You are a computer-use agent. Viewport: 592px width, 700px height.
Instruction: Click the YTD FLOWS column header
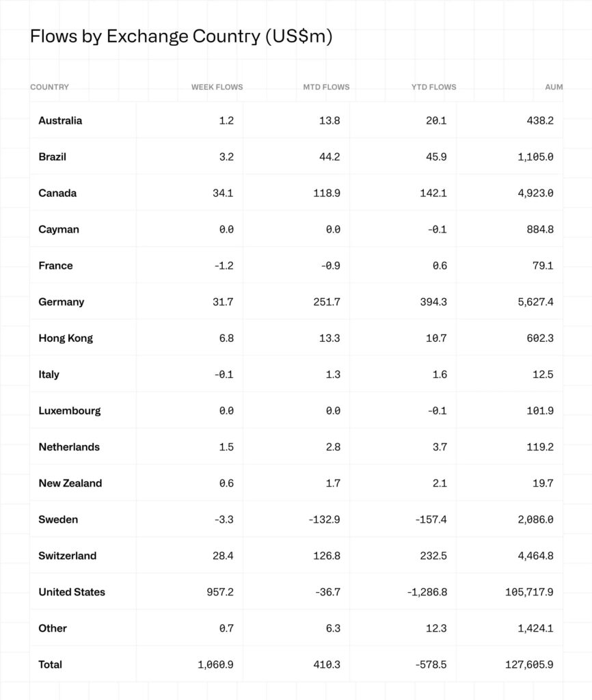433,87
